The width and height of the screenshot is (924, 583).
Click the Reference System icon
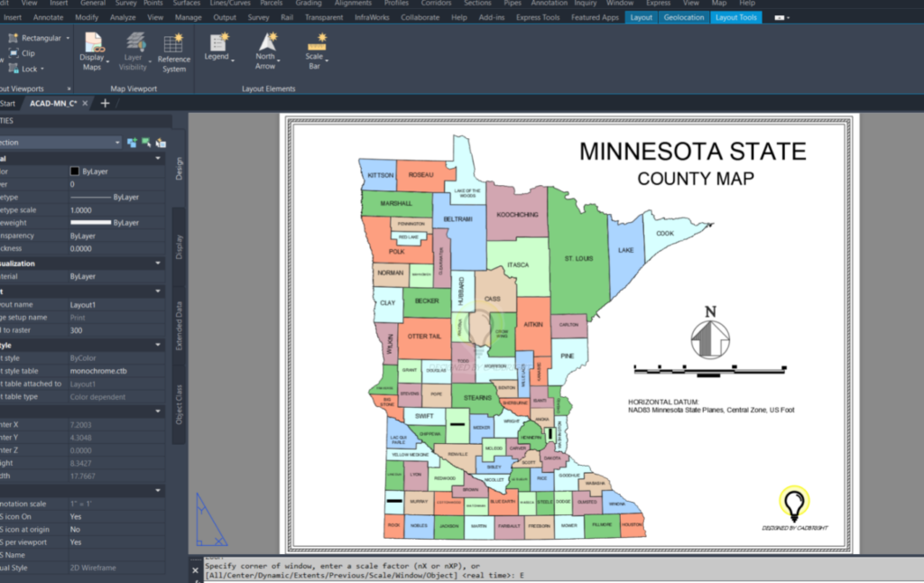click(x=174, y=43)
